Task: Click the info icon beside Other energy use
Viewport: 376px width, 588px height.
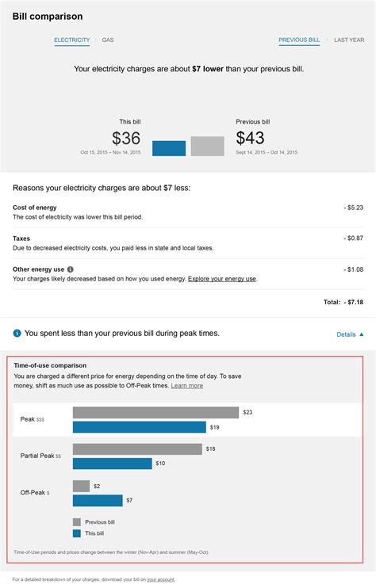Action: click(70, 269)
